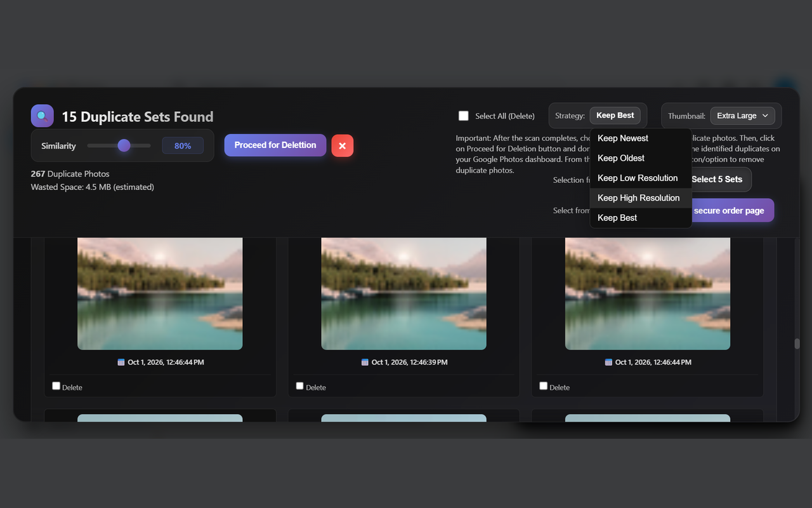Click the vertical scrollbar thumb of the results
The image size is (812, 508).
[797, 344]
